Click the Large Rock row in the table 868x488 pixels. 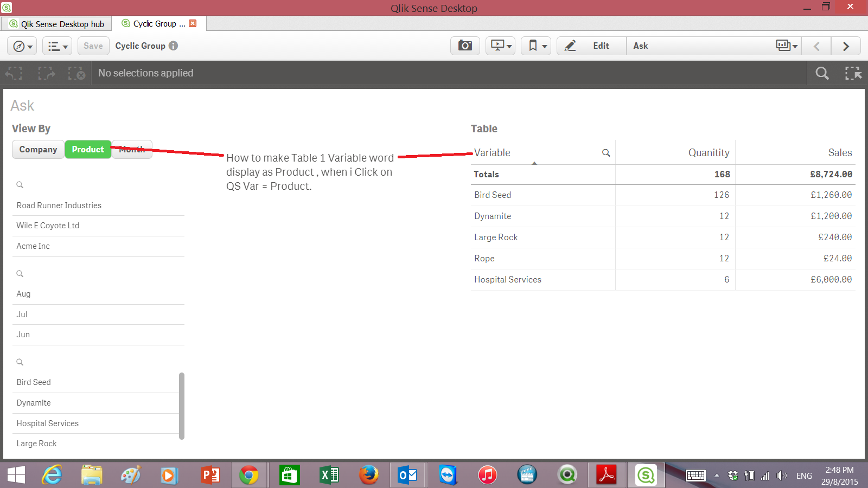click(x=663, y=237)
